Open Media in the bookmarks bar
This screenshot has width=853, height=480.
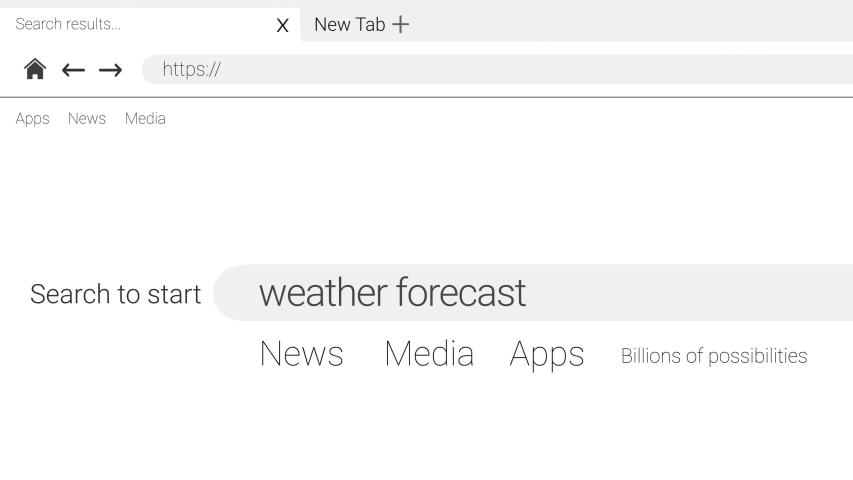pos(145,118)
